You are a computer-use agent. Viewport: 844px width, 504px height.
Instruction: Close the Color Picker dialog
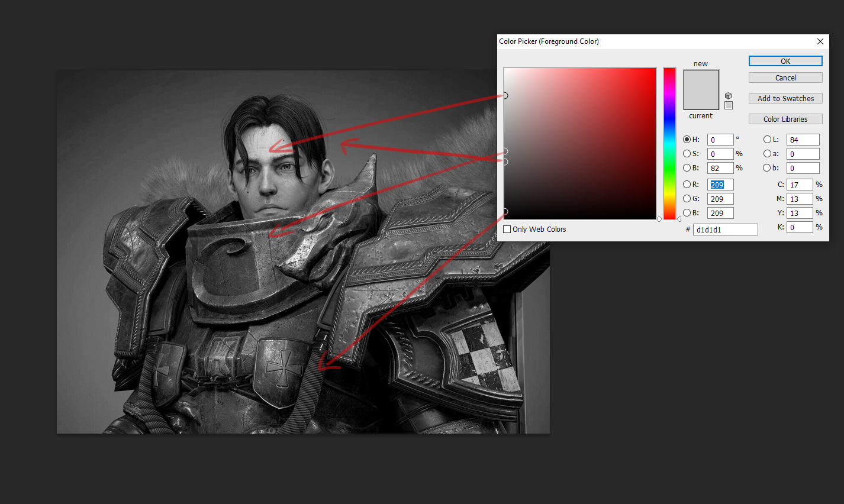(820, 41)
